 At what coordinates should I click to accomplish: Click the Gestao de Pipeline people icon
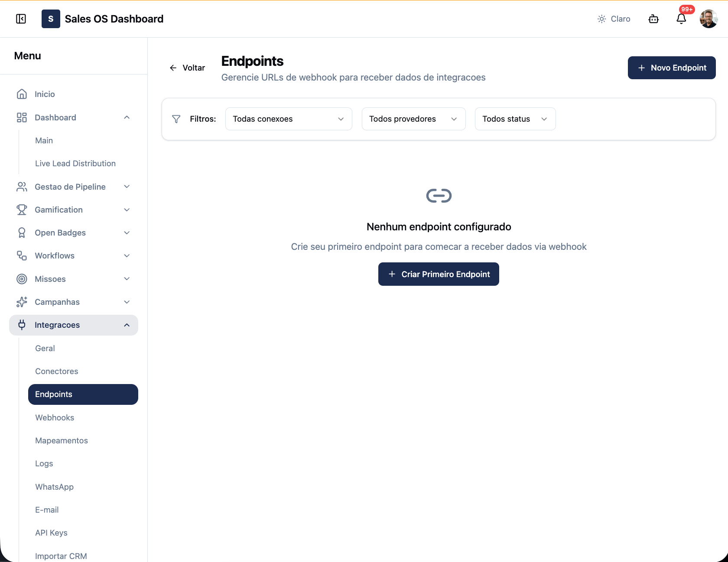[22, 187]
